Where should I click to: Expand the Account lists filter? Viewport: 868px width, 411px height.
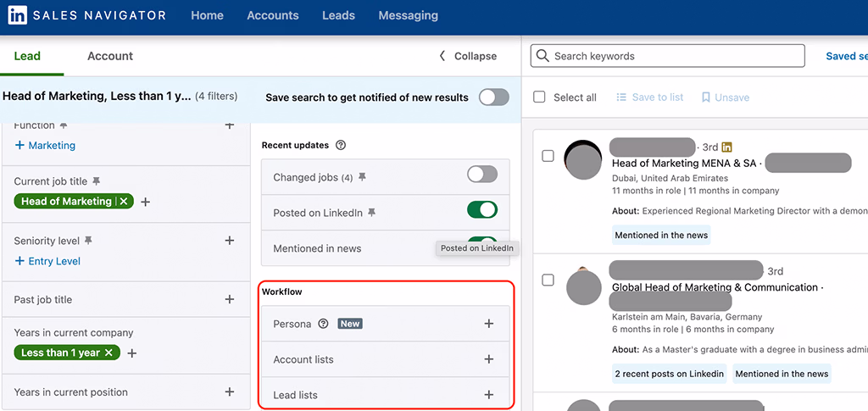tap(489, 359)
